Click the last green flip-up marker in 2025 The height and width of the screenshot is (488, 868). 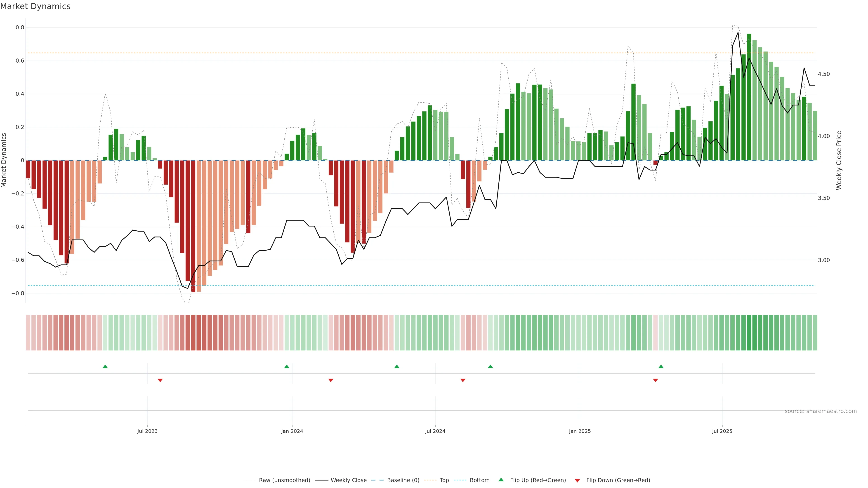click(661, 366)
